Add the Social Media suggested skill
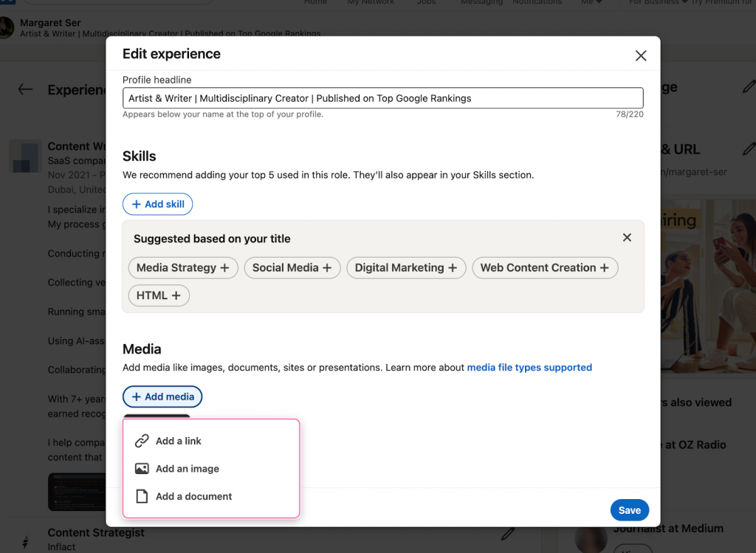This screenshot has width=756, height=553. click(292, 268)
